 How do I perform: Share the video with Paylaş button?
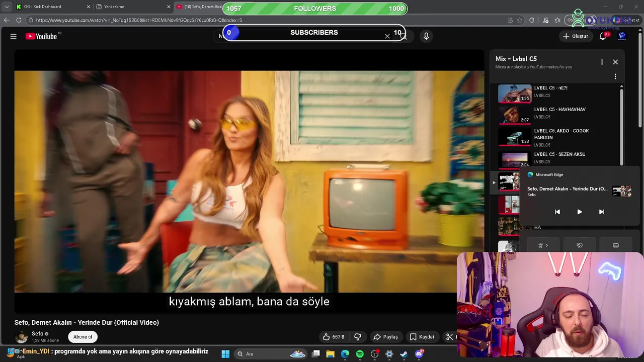385,337
